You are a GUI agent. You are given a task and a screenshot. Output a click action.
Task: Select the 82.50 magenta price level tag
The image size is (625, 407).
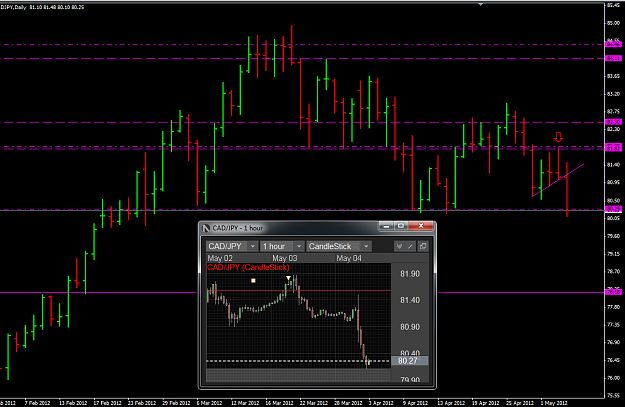tap(613, 122)
